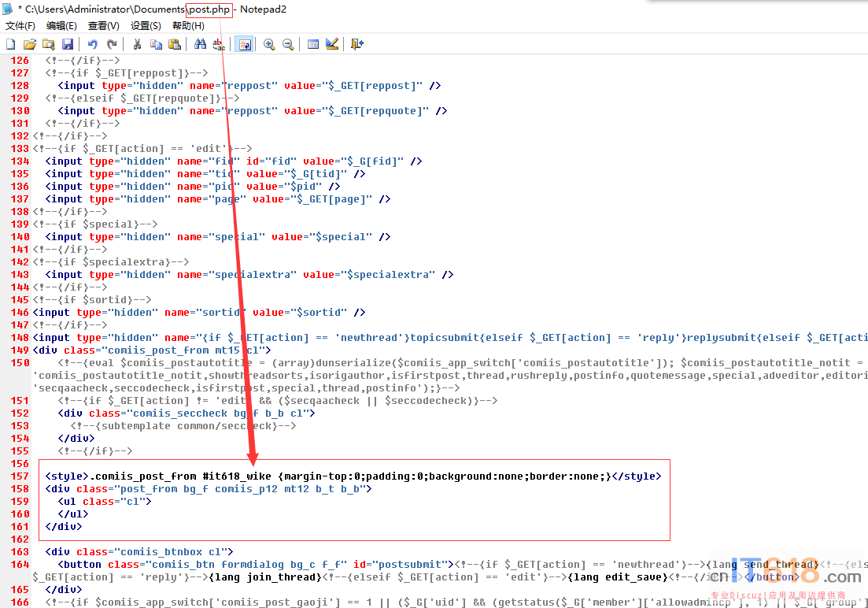Place cursor on the <style> tag on line 157
The height and width of the screenshot is (608, 868).
[67, 476]
